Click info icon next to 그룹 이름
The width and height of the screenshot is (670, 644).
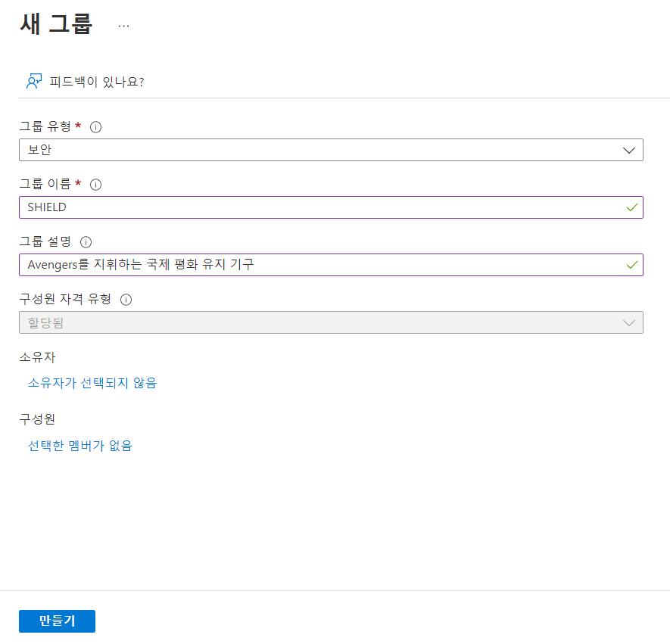(95, 185)
